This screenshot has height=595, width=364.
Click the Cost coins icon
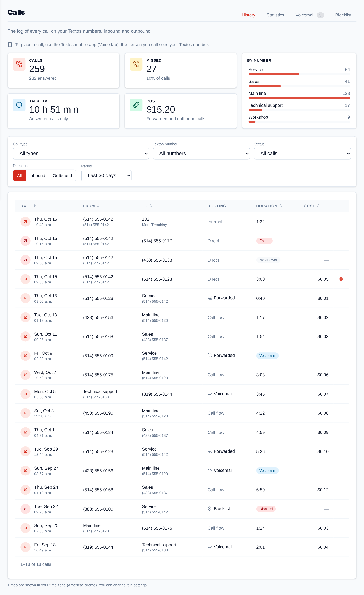(x=136, y=105)
